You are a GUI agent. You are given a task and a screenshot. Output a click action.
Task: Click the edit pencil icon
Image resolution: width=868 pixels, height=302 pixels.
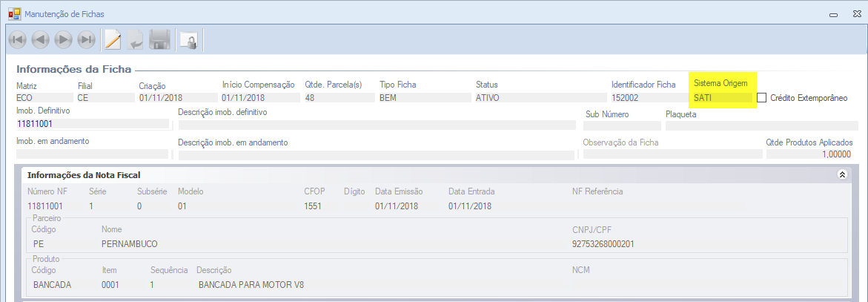[x=113, y=39]
